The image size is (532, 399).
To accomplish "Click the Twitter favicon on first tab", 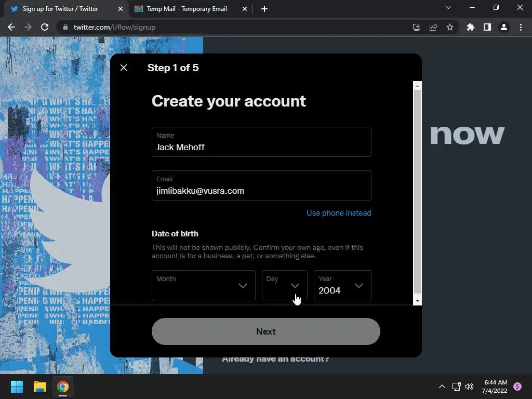I will coord(14,9).
